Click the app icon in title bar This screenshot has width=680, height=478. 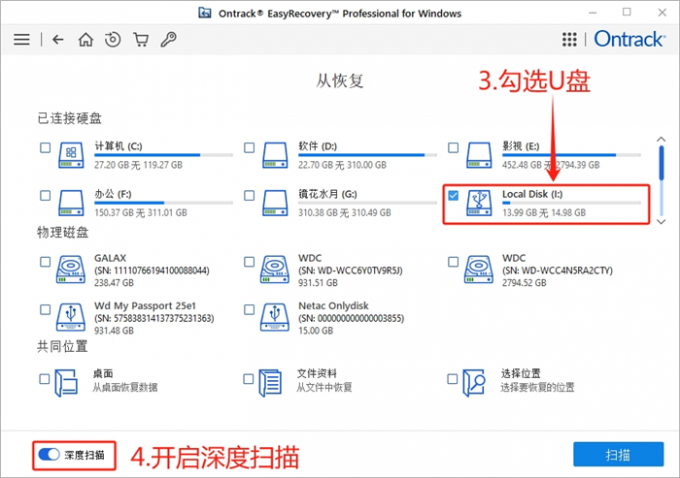point(205,13)
